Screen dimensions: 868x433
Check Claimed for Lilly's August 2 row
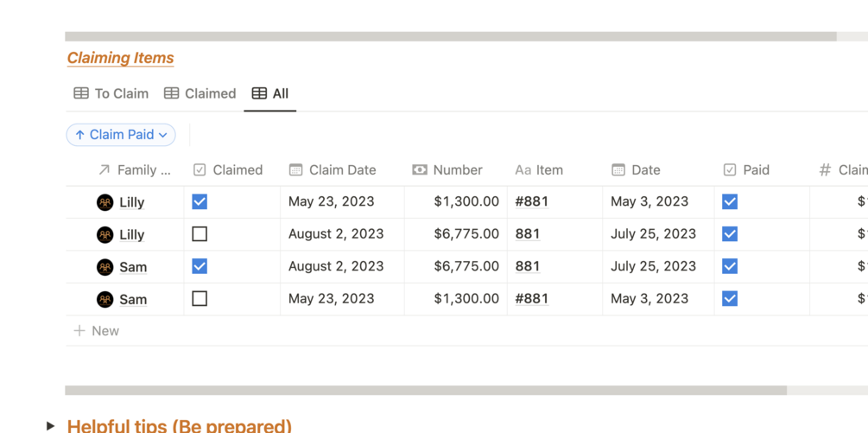(x=200, y=234)
